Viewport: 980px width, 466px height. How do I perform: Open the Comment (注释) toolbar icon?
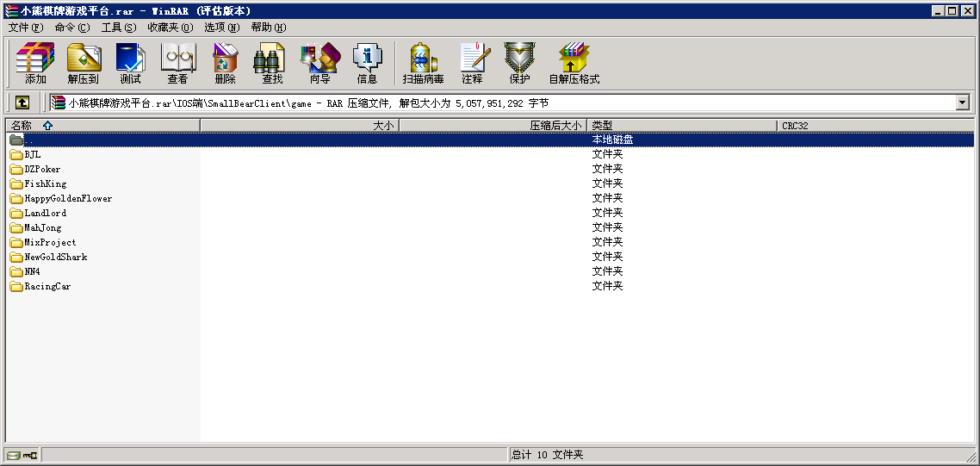472,63
